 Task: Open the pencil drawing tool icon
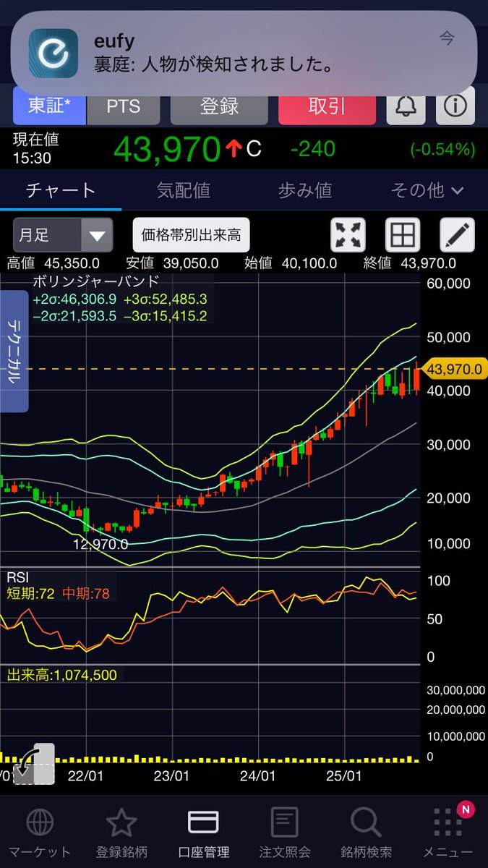458,235
